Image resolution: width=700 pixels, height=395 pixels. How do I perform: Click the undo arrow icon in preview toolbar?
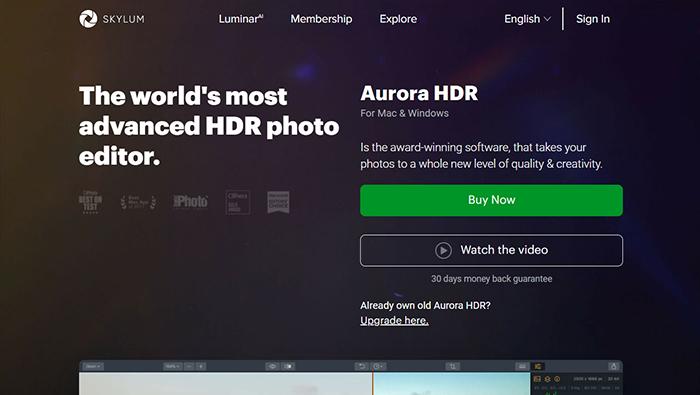(x=361, y=366)
